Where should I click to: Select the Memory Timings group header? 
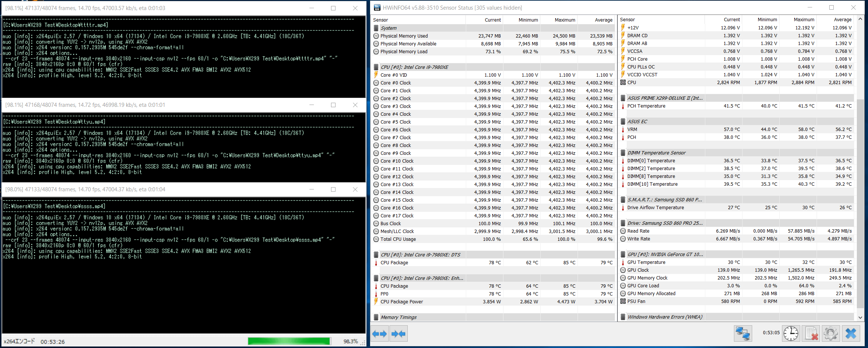493,317
